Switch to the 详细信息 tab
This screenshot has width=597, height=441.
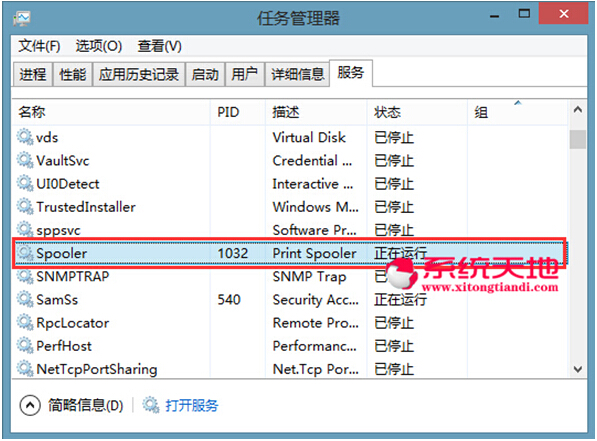[x=297, y=74]
